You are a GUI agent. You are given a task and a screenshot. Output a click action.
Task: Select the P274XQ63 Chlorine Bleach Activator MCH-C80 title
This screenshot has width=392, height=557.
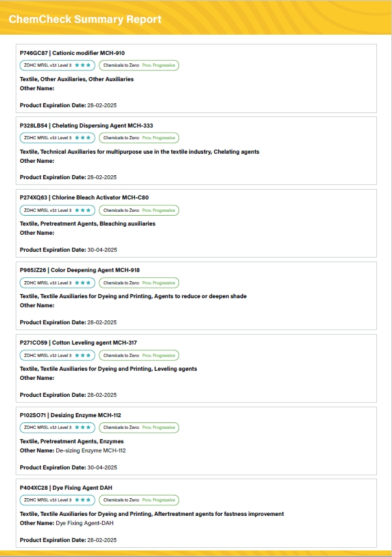click(x=84, y=197)
